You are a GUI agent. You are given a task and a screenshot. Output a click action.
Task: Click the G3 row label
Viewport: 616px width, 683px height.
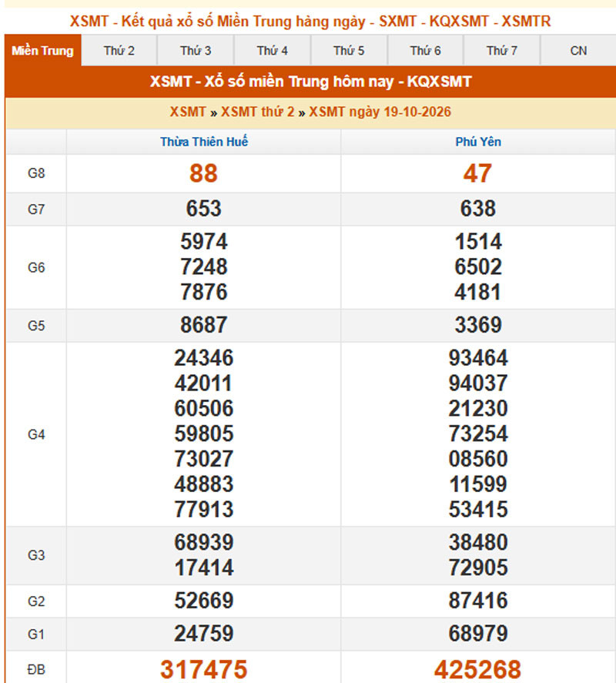coord(36,555)
